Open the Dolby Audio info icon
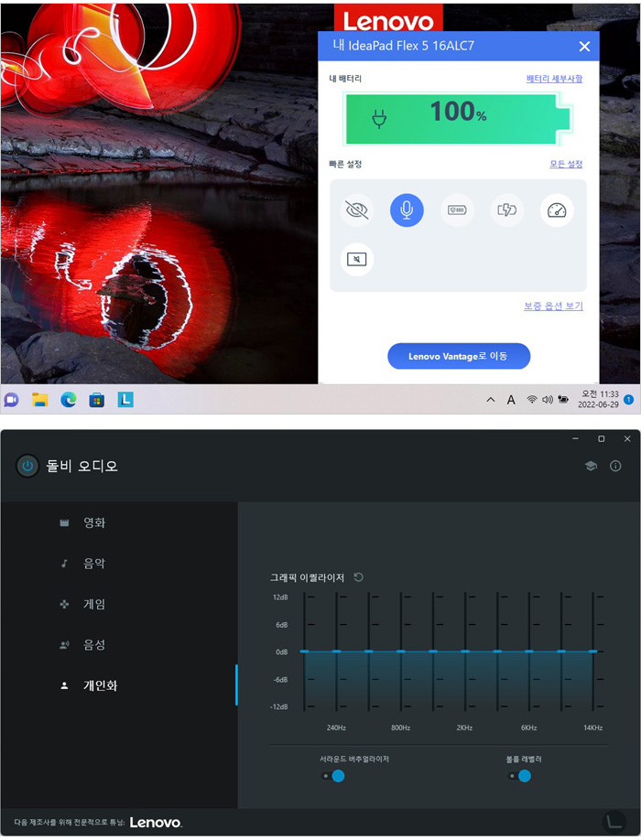 (615, 466)
